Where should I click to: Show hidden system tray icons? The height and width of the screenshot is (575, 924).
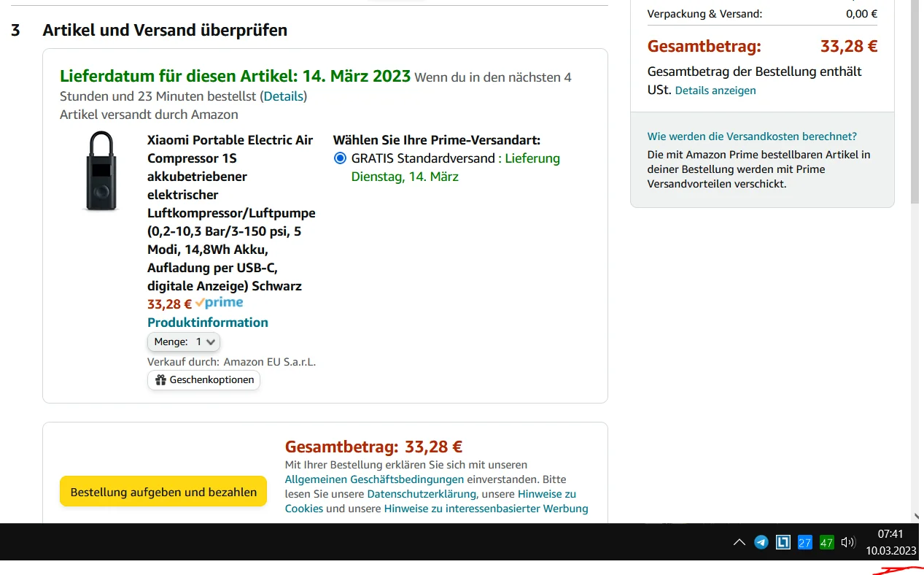739,542
